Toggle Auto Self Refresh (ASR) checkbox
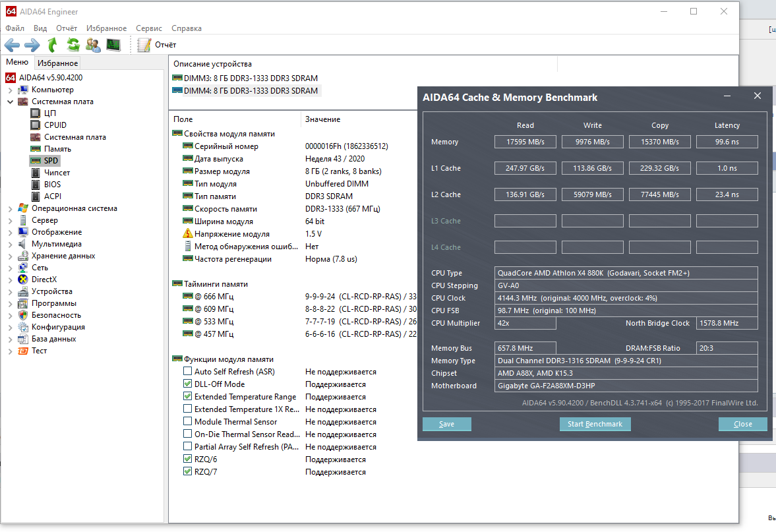The height and width of the screenshot is (532, 776). [187, 371]
